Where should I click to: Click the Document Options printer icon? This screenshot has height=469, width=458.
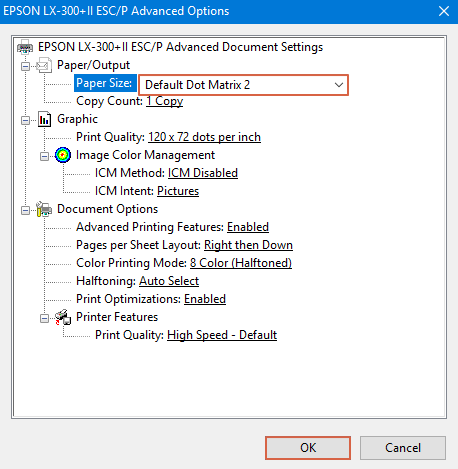pyautogui.click(x=44, y=209)
